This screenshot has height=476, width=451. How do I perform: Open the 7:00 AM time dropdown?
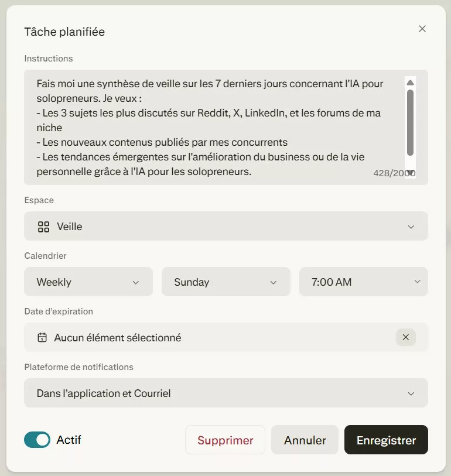(x=363, y=282)
